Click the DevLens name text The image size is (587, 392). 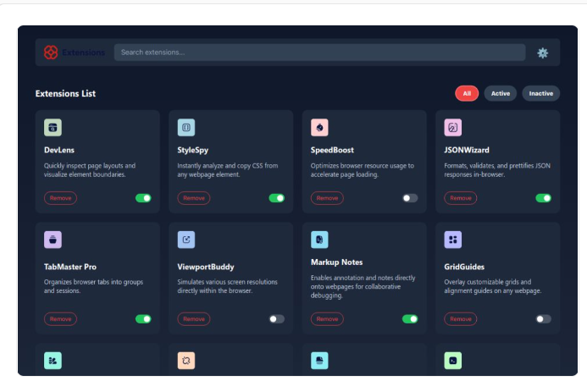59,150
